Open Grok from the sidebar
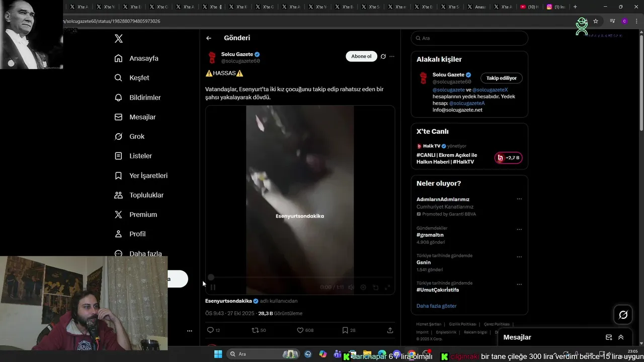 129,137
